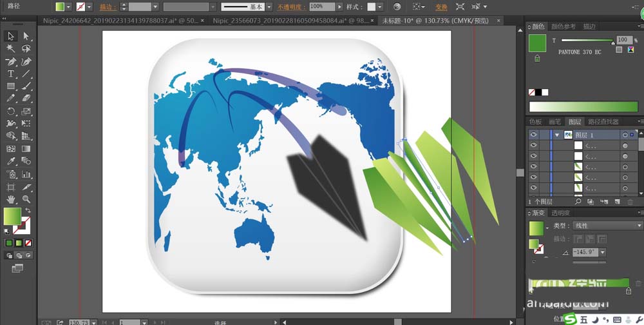Select the Artboard tool

[x=11, y=187]
